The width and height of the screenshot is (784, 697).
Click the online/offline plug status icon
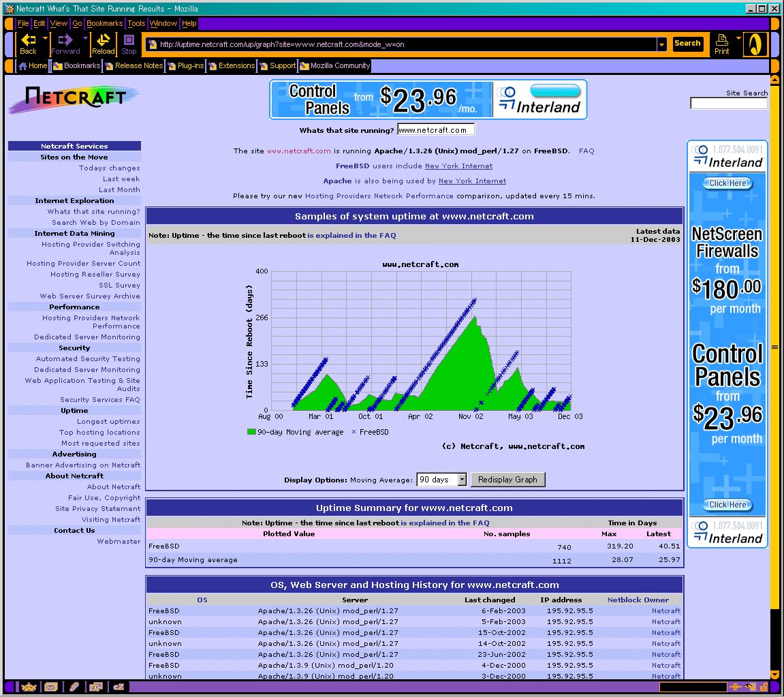(736, 687)
